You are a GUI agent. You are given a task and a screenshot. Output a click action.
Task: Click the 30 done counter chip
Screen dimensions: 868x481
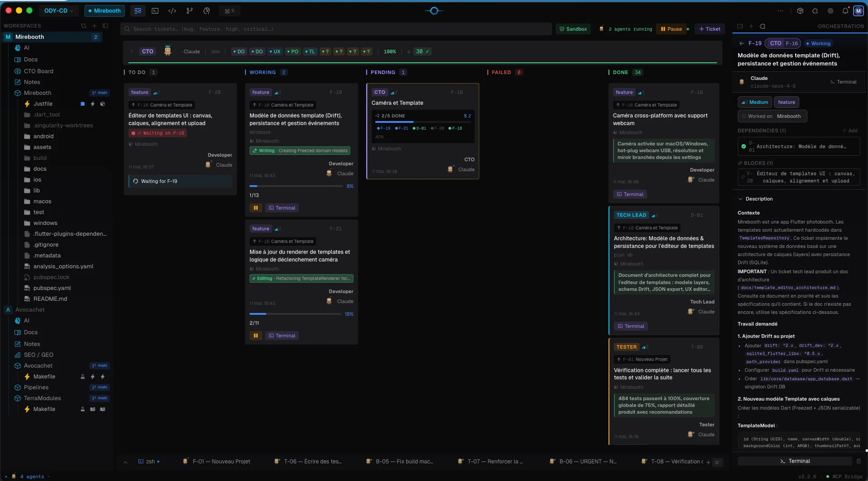point(422,51)
